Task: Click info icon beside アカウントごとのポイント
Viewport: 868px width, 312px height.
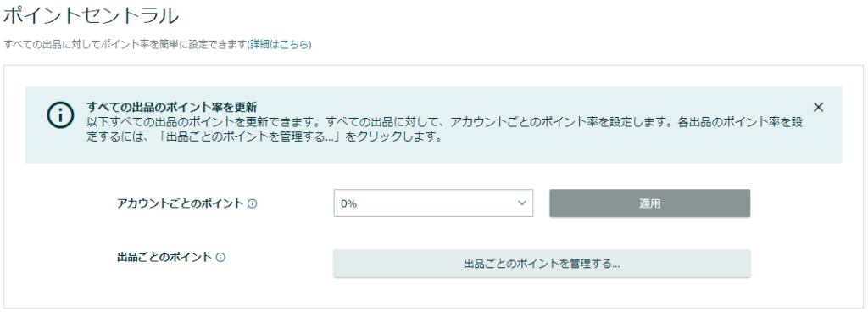Action: coord(252,203)
